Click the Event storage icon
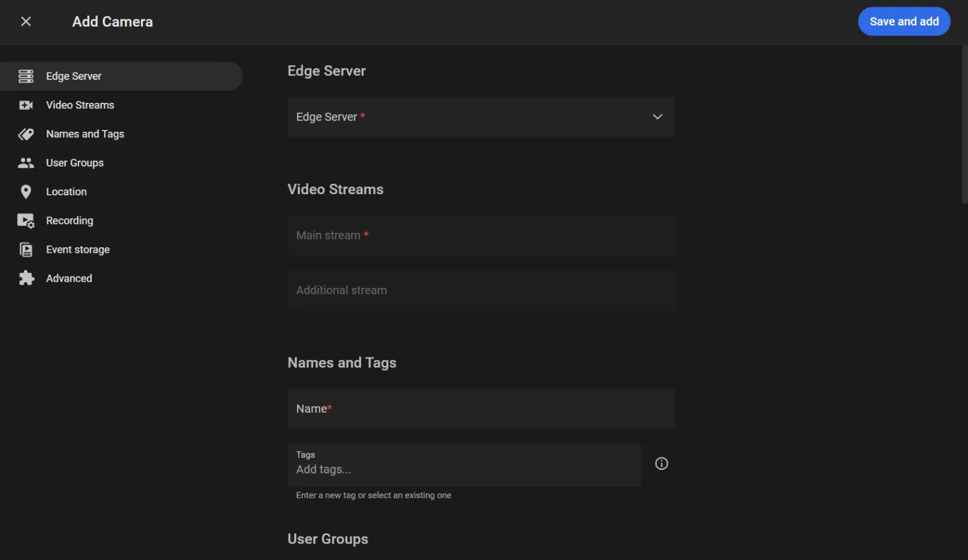Image resolution: width=968 pixels, height=560 pixels. [26, 250]
